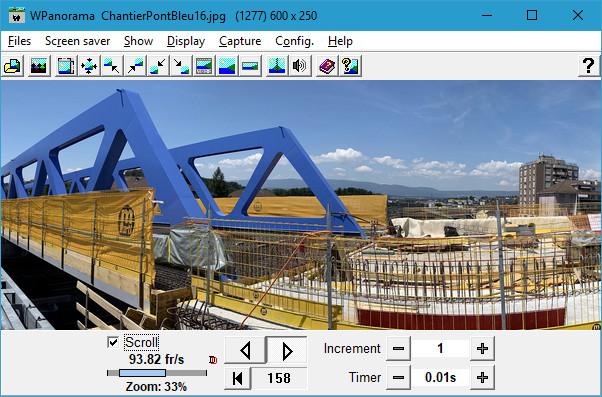
Task: Open the purple help book icon
Action: coord(327,66)
